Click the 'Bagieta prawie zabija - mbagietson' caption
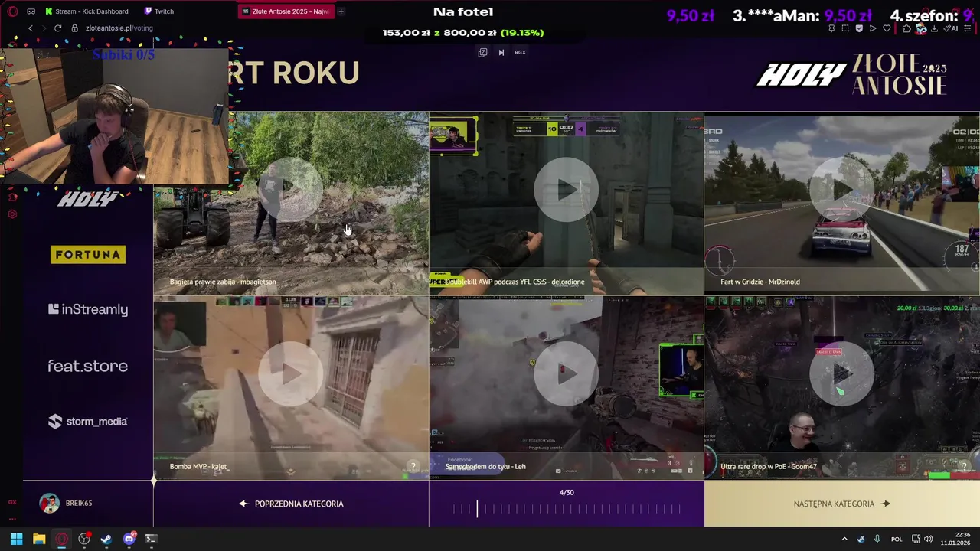 point(223,282)
